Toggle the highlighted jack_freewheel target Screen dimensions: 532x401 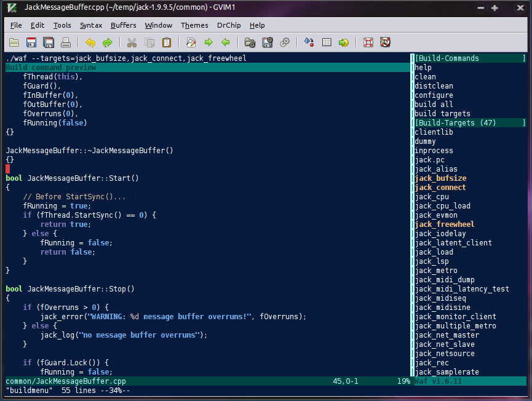coord(445,224)
